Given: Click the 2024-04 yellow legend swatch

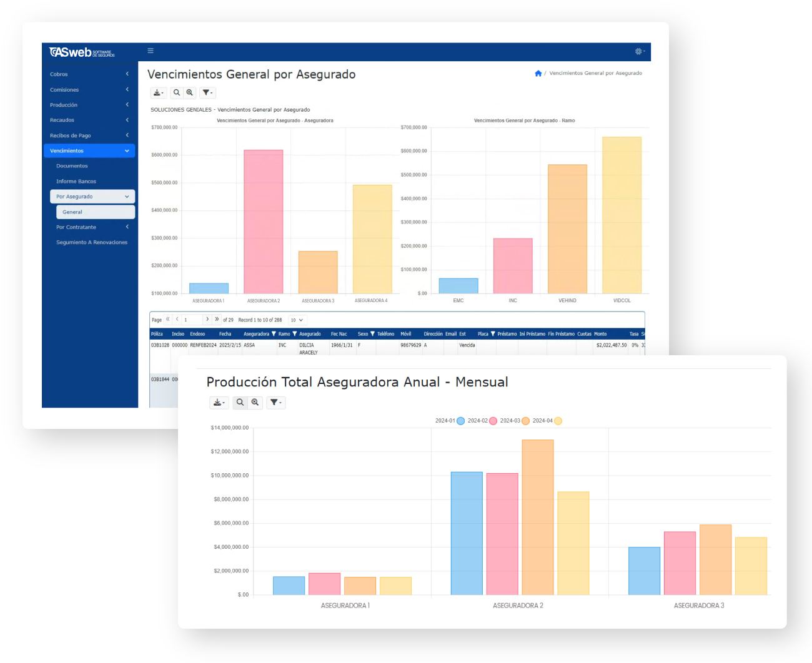Looking at the screenshot, I should (558, 421).
